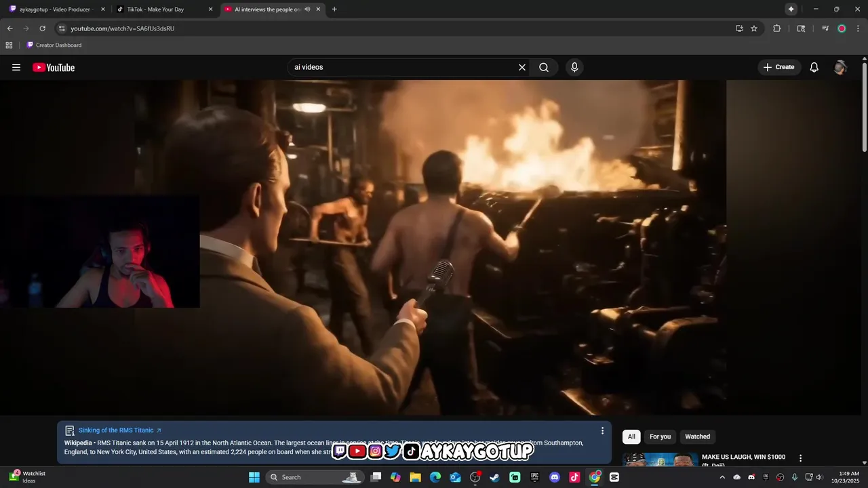868x488 pixels.
Task: Open YouTube notifications bell
Action: tap(814, 67)
